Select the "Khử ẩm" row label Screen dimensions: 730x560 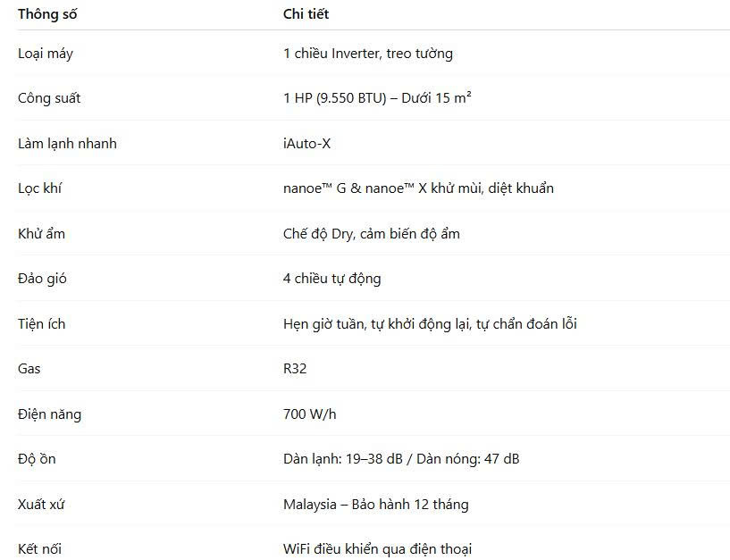(41, 234)
